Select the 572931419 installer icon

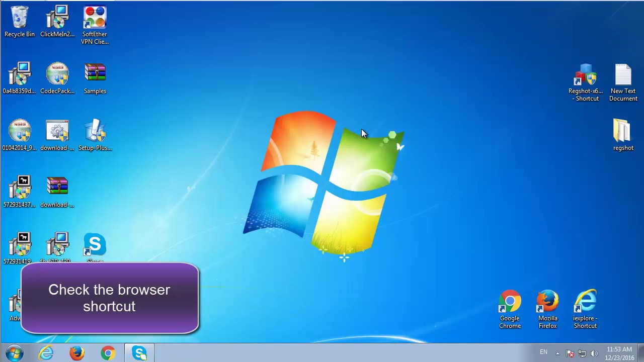pyautogui.click(x=19, y=247)
